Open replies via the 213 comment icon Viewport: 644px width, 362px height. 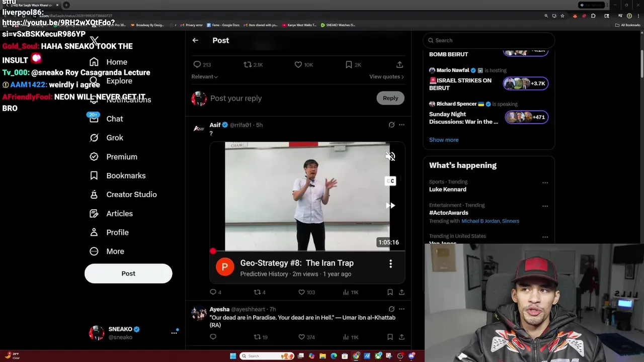[x=202, y=65]
